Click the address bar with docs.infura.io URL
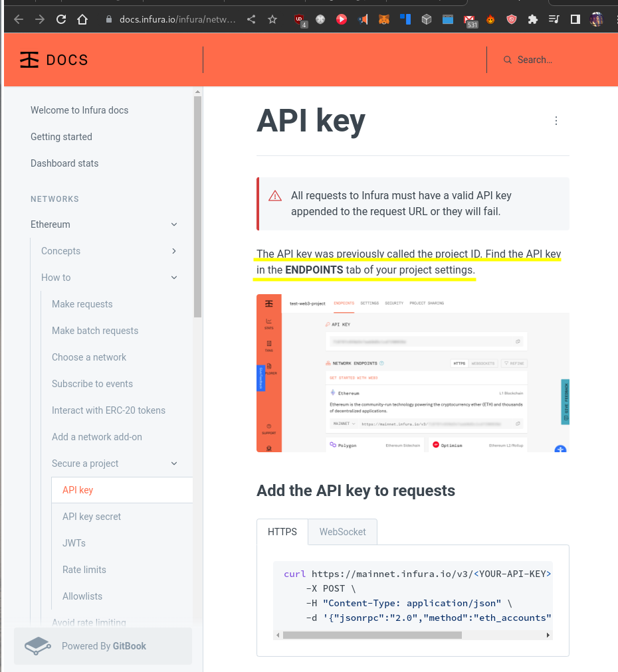618x672 pixels. 177,19
